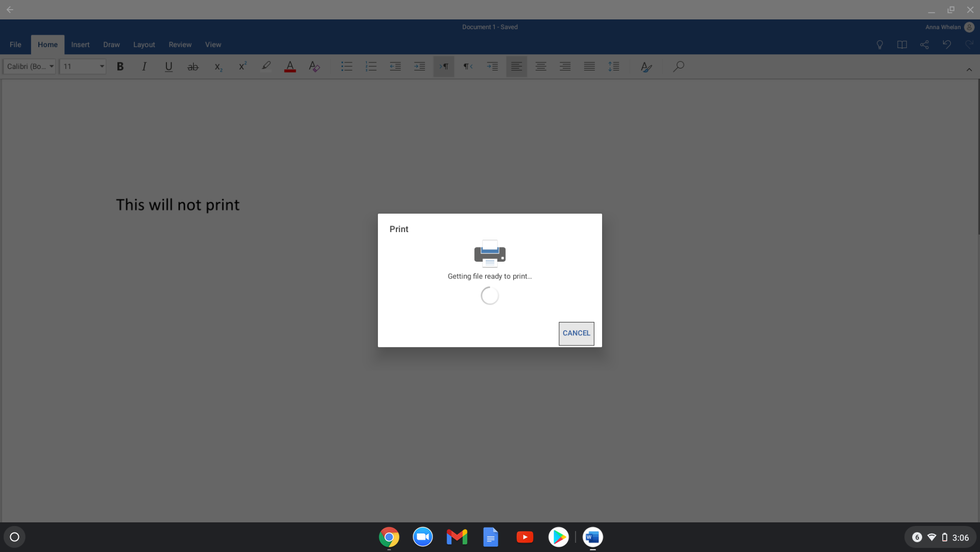Center align the text
Viewport: 980px width, 552px height.
(x=541, y=66)
